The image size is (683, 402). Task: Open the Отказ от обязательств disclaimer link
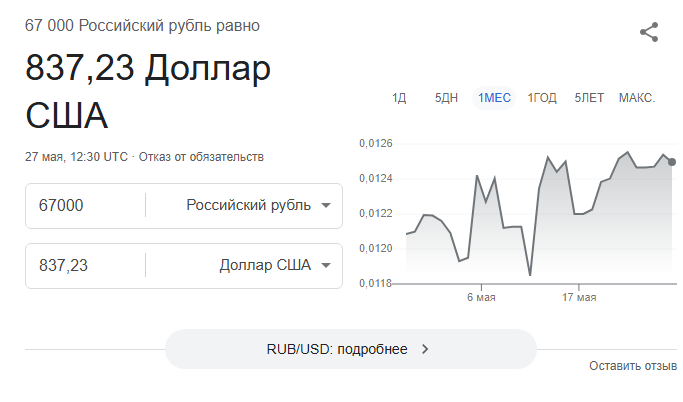coord(201,157)
